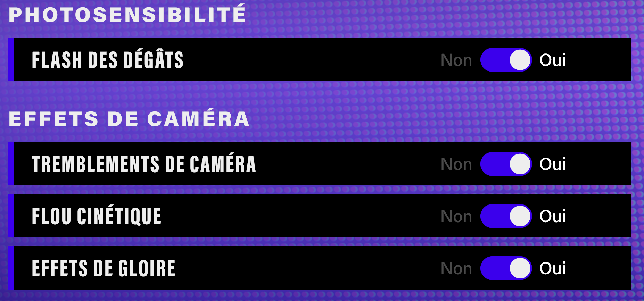Select the Tremblements de caméra row label
Screen dimensions: 644x301
[143, 164]
